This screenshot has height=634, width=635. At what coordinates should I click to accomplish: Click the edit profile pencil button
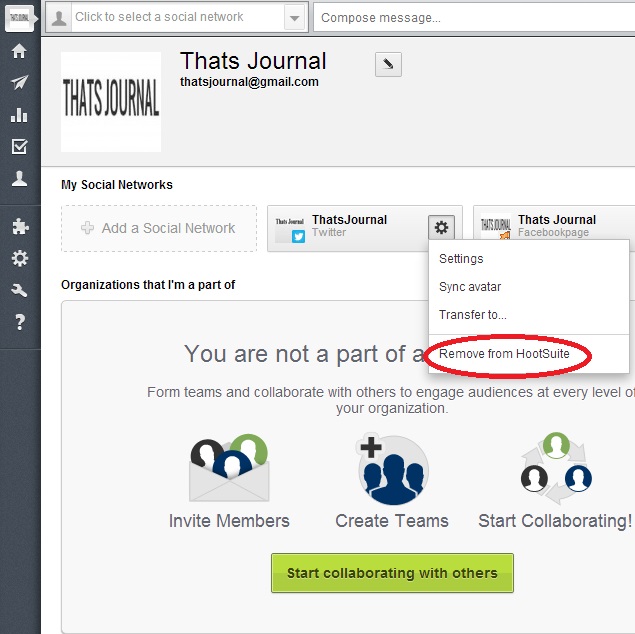[388, 64]
